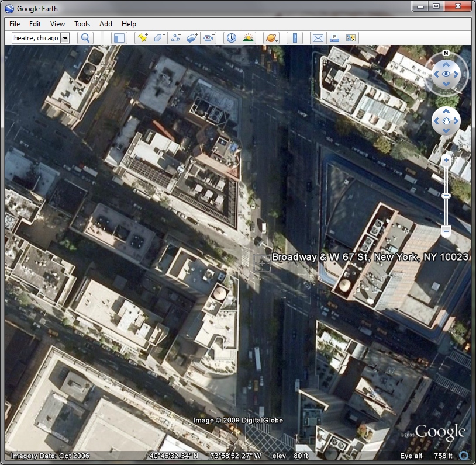Show historical imagery clock icon
The width and height of the screenshot is (476, 465).
[232, 38]
